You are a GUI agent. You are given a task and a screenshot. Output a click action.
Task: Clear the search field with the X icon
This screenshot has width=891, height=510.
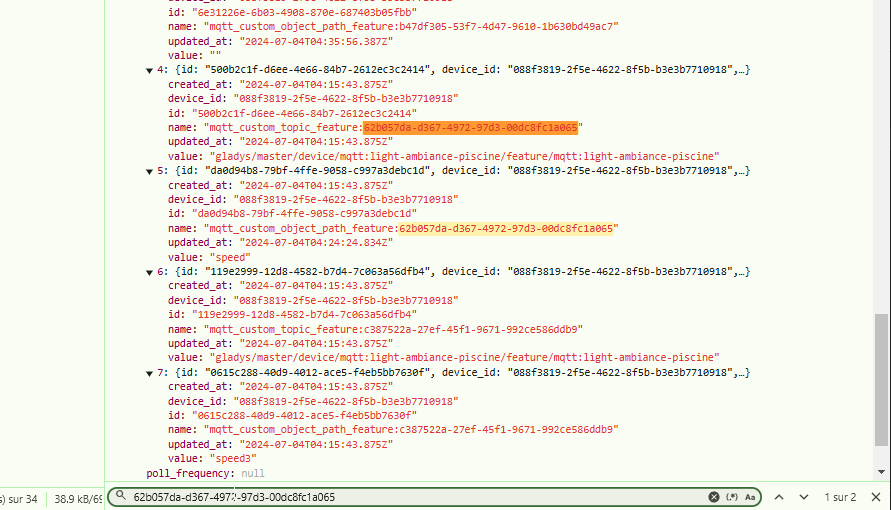[714, 497]
